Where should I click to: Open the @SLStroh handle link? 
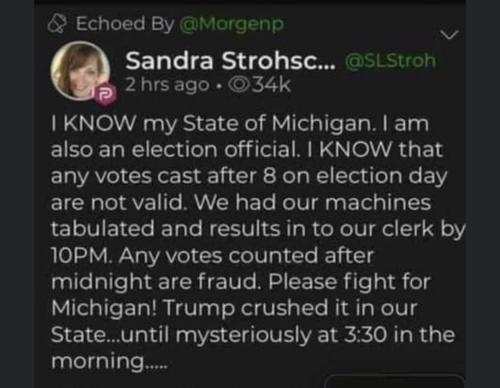click(390, 61)
